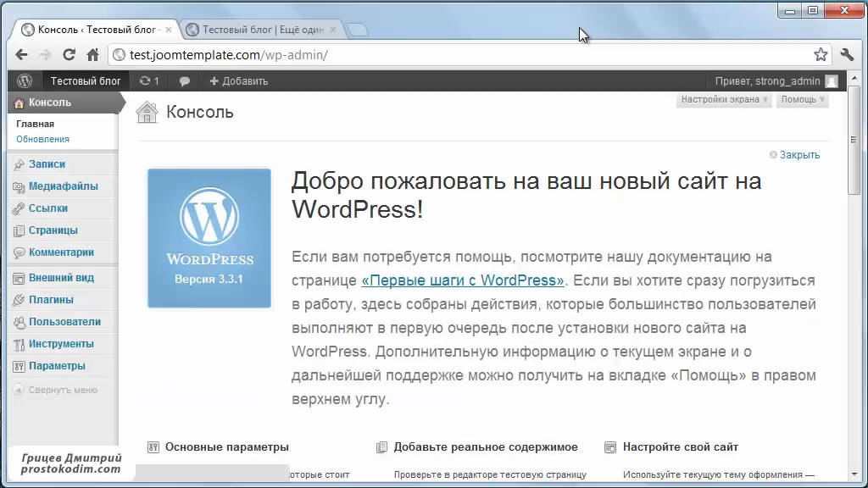Minimize the browser window

click(x=790, y=10)
